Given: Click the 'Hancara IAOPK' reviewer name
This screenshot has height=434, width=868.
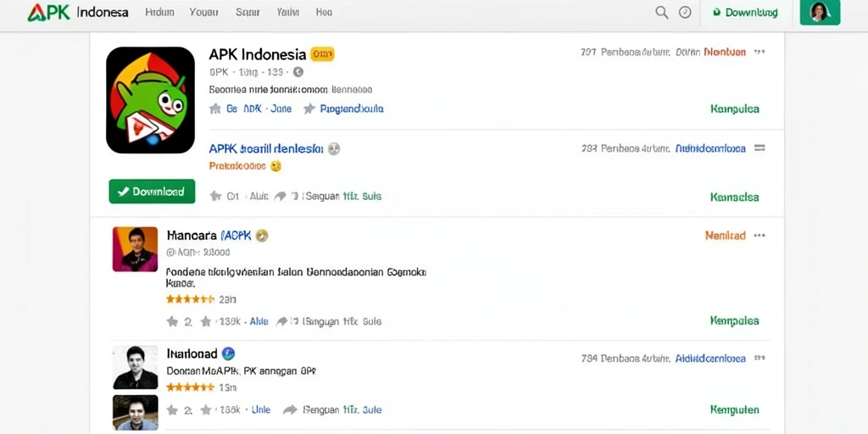Looking at the screenshot, I should click(209, 236).
